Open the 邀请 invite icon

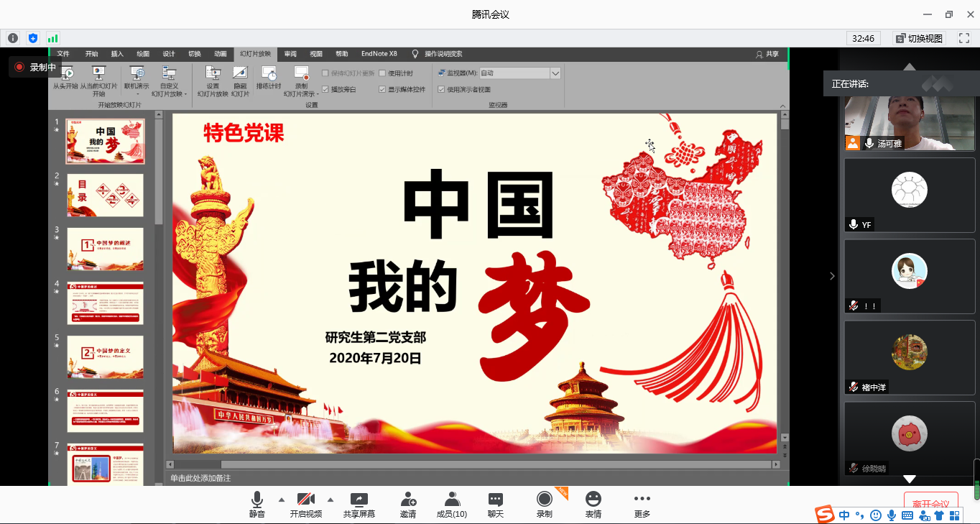coord(408,500)
